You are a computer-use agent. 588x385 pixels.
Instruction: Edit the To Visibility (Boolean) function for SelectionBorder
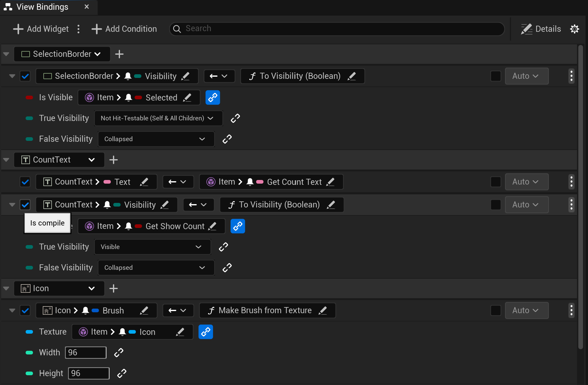[x=352, y=76]
